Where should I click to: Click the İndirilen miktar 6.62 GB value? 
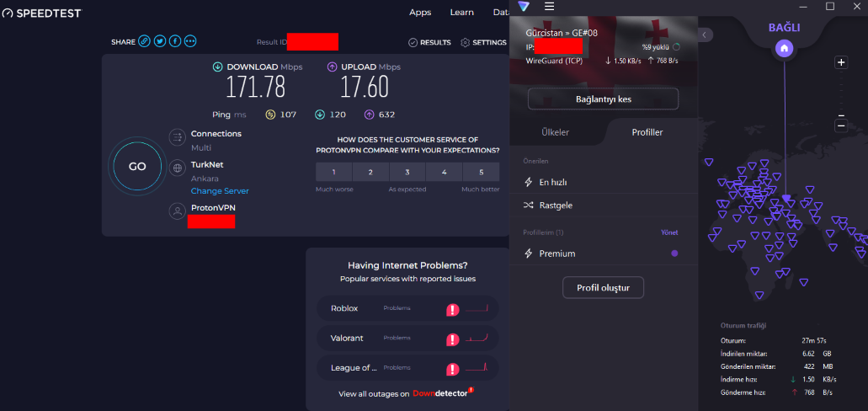(817, 354)
